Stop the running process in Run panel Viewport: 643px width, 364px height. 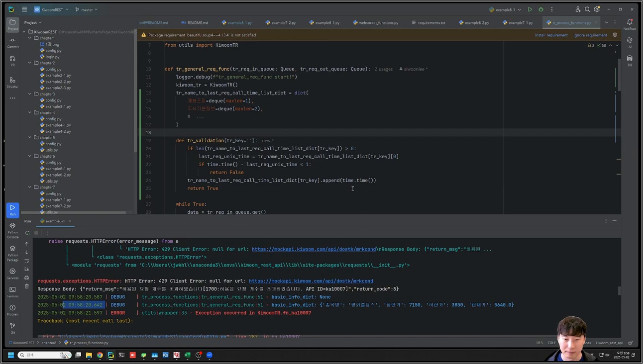(36, 233)
